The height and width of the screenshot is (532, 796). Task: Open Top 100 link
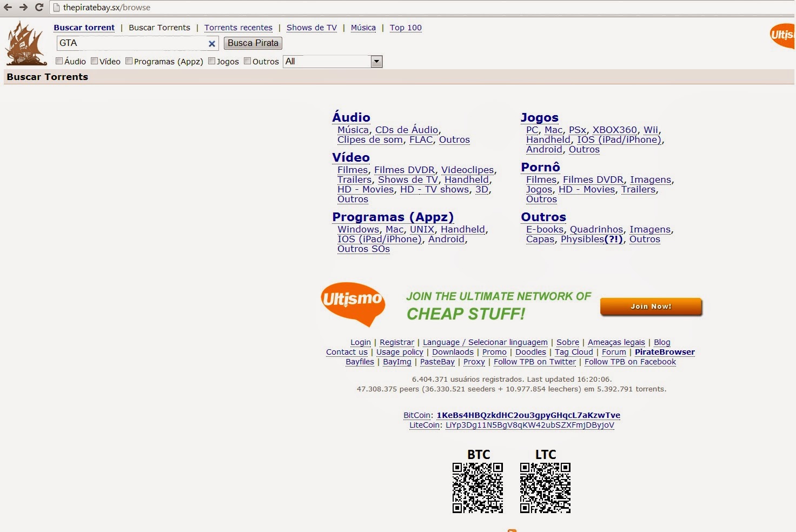tap(406, 28)
